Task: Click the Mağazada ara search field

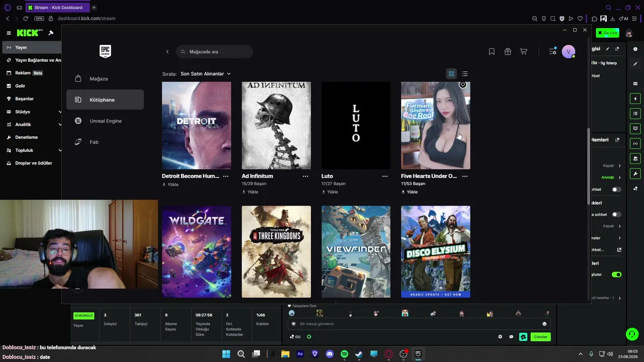Action: [215, 52]
